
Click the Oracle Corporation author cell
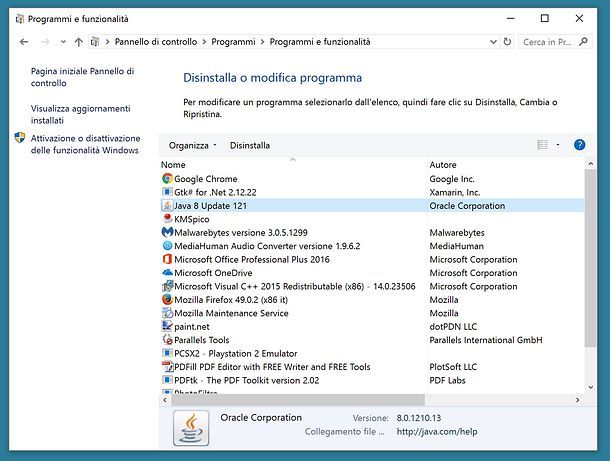tap(467, 205)
